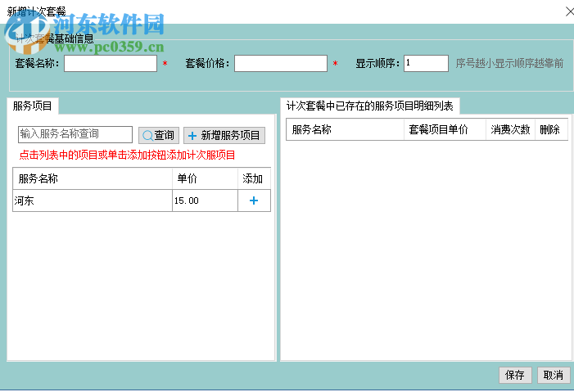Focus the 套餐名称 input field
This screenshot has width=574, height=392.
(111, 63)
